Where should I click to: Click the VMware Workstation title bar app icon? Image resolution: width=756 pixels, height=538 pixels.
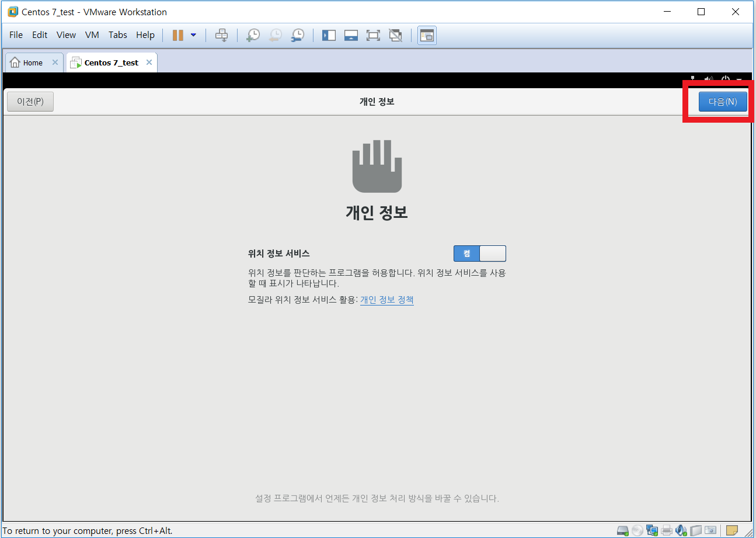[x=13, y=12]
